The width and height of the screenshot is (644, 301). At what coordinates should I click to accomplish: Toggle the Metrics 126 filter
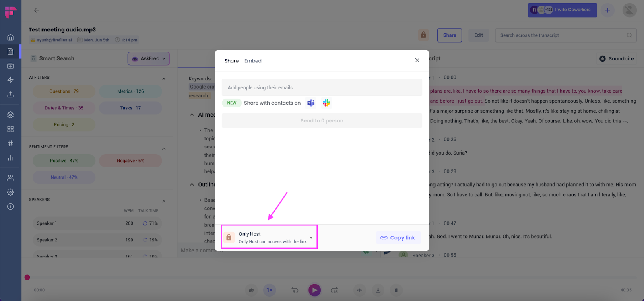tap(130, 91)
